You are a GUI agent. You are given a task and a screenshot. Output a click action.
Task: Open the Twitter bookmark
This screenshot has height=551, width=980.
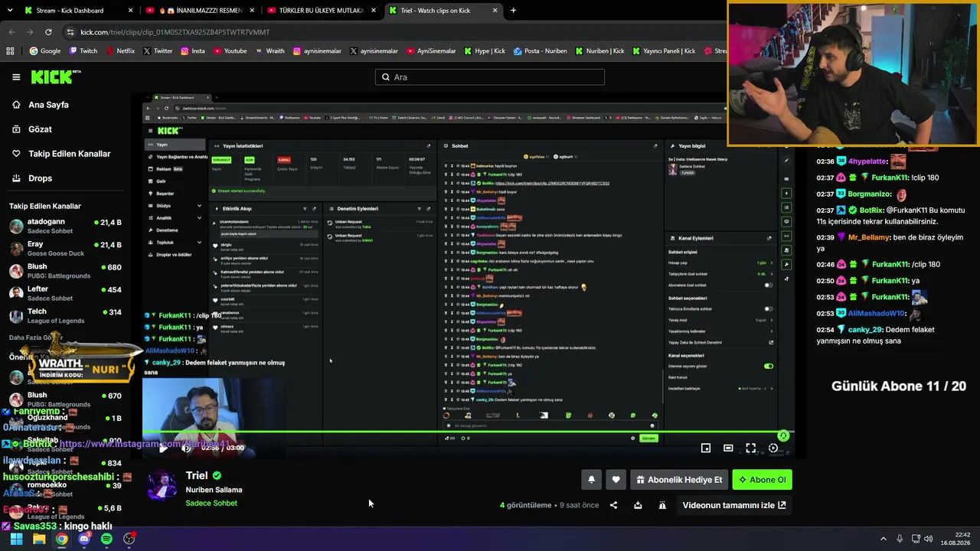pyautogui.click(x=158, y=51)
